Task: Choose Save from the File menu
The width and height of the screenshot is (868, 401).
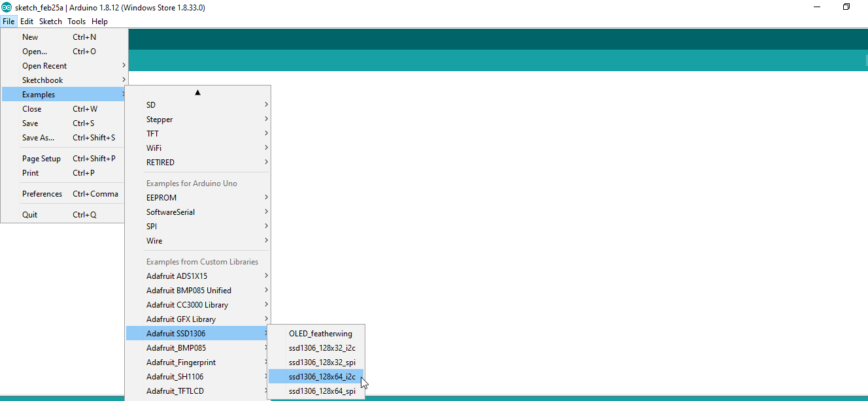Action: tap(64, 123)
